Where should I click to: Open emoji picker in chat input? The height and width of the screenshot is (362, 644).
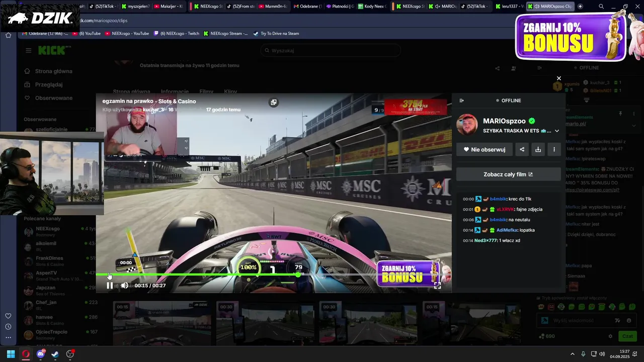629,320
